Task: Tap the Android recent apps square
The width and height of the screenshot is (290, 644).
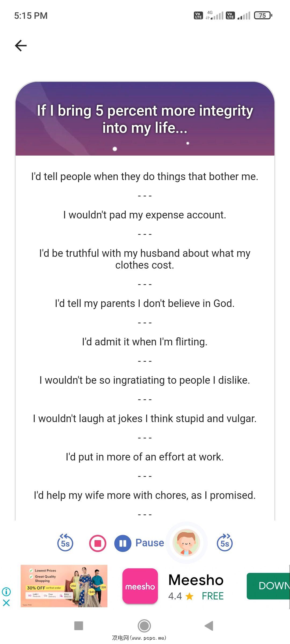Action: click(79, 625)
